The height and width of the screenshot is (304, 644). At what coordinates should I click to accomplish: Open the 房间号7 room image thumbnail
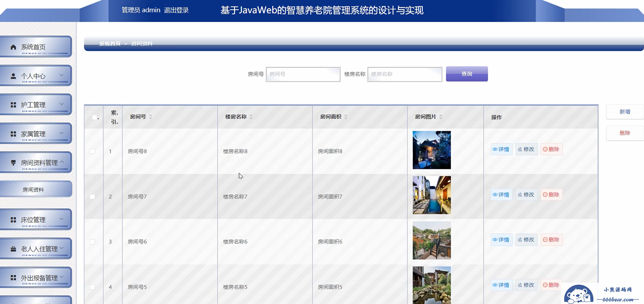click(432, 195)
